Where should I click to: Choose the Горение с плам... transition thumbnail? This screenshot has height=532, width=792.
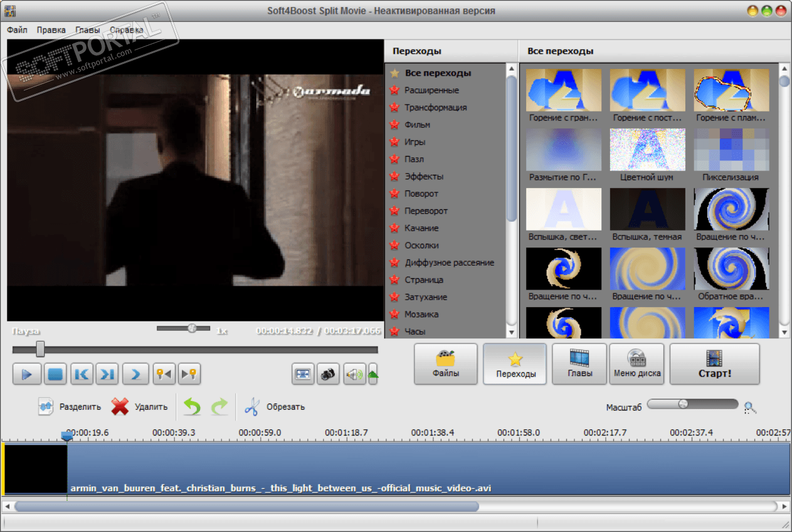coord(732,90)
